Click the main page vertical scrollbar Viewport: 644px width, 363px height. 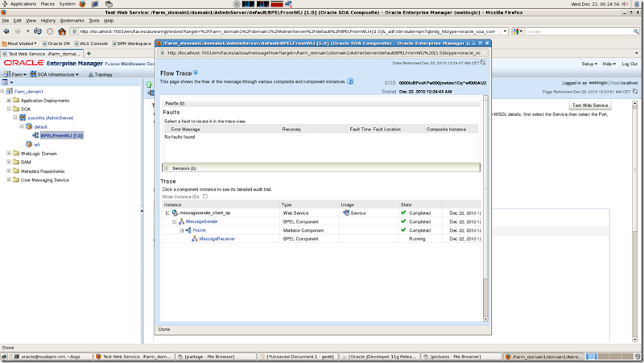634,221
